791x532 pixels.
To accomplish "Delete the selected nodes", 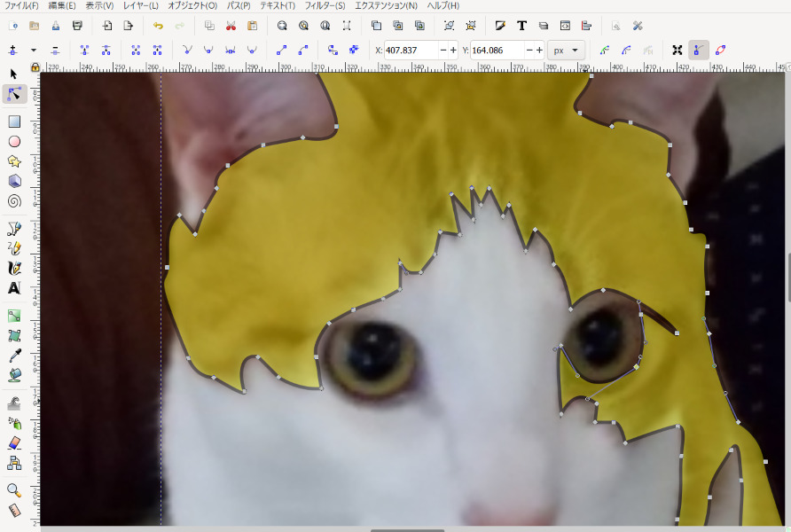I will [x=55, y=50].
